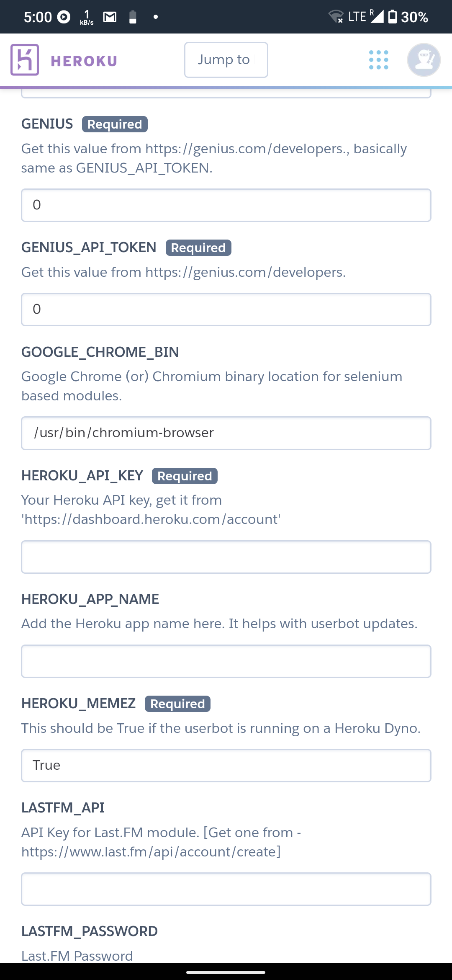The image size is (452, 980).
Task: Click the HEROKU_APP_NAME text field
Action: pos(226,661)
